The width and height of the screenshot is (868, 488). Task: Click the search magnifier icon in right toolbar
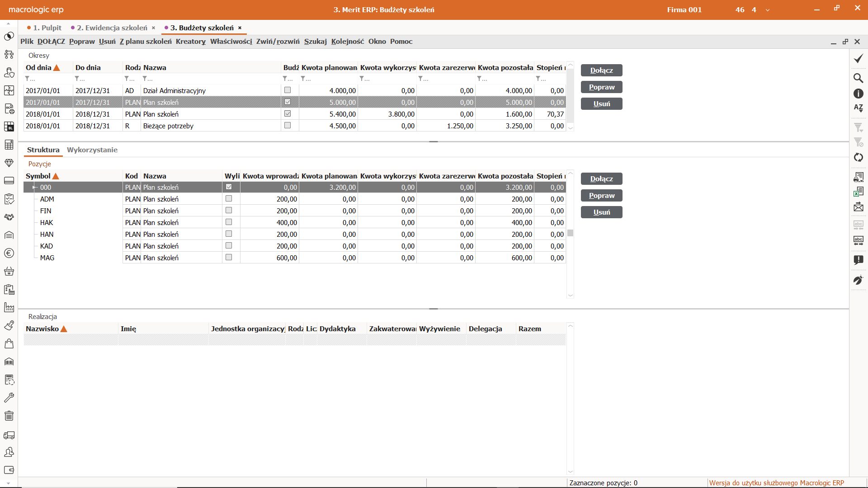(858, 78)
